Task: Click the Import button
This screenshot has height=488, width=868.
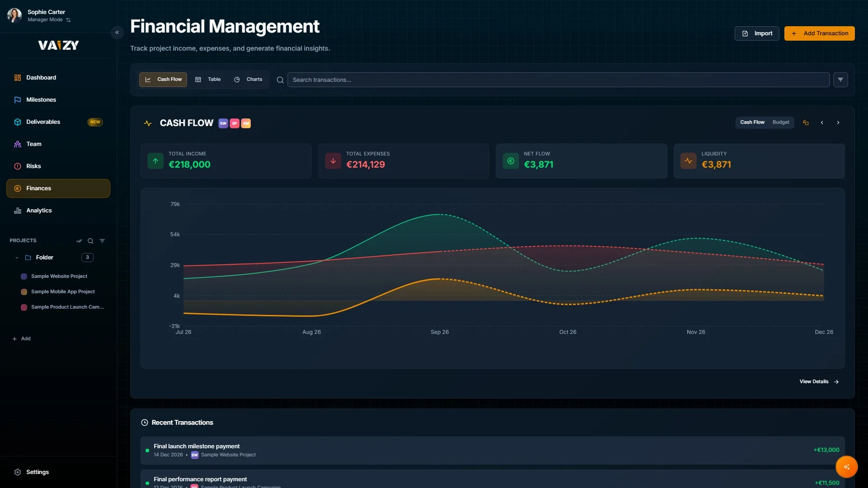Action: pyautogui.click(x=757, y=33)
